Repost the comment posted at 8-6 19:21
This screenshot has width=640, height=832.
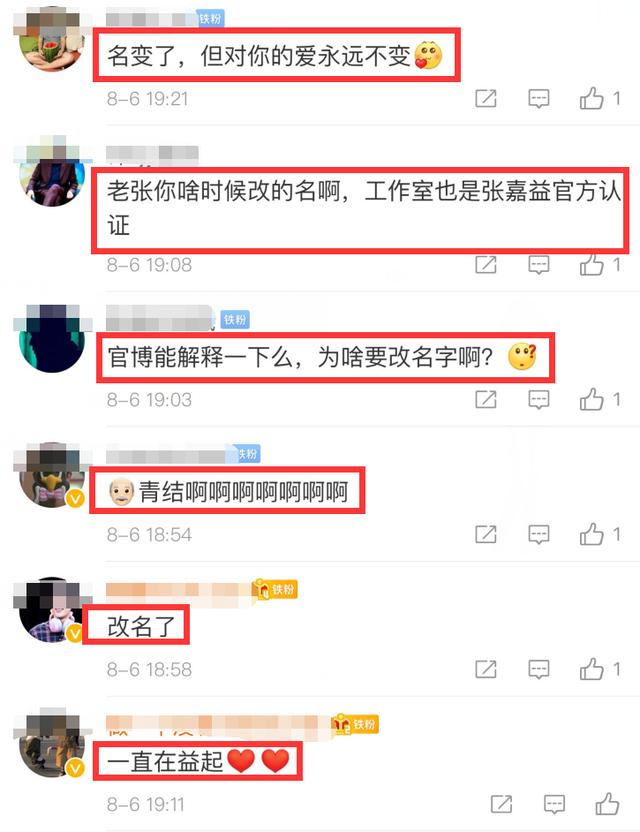click(486, 99)
